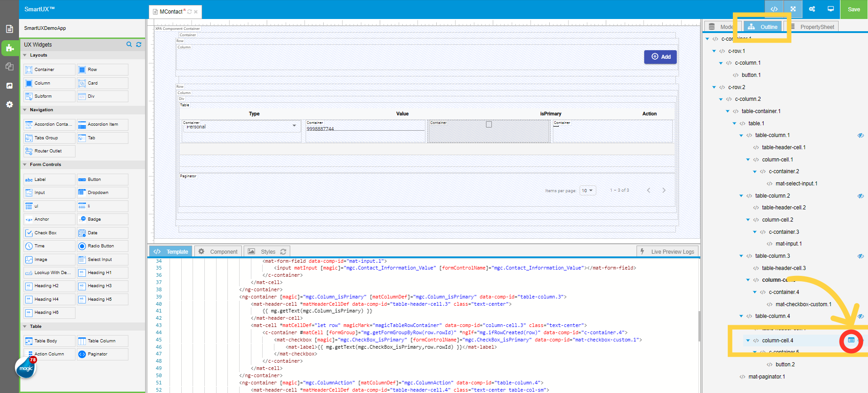Click the Value input field with 9998887744

[365, 128]
